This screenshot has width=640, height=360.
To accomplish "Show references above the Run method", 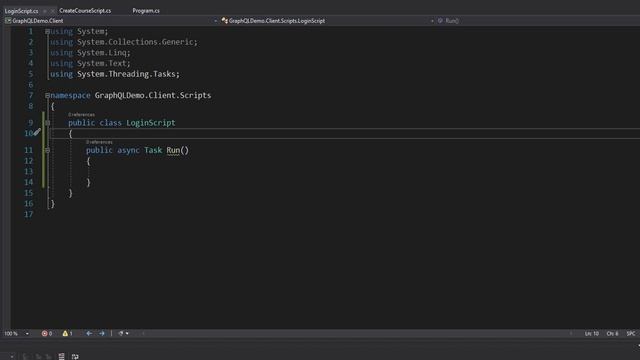I will coord(99,142).
